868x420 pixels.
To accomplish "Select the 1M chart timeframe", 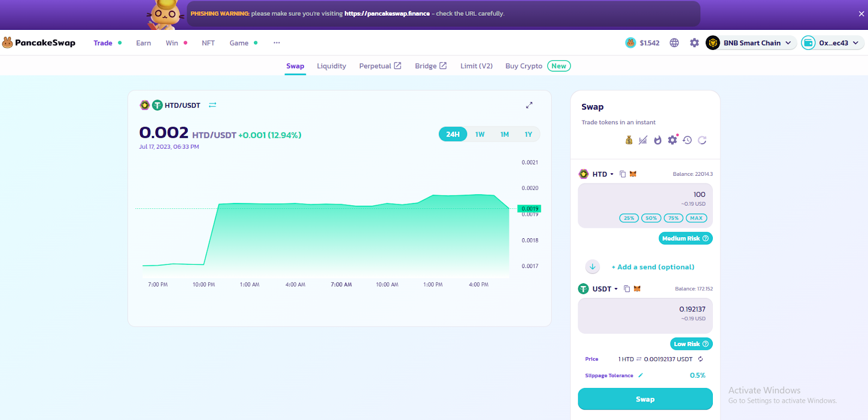I will point(505,134).
